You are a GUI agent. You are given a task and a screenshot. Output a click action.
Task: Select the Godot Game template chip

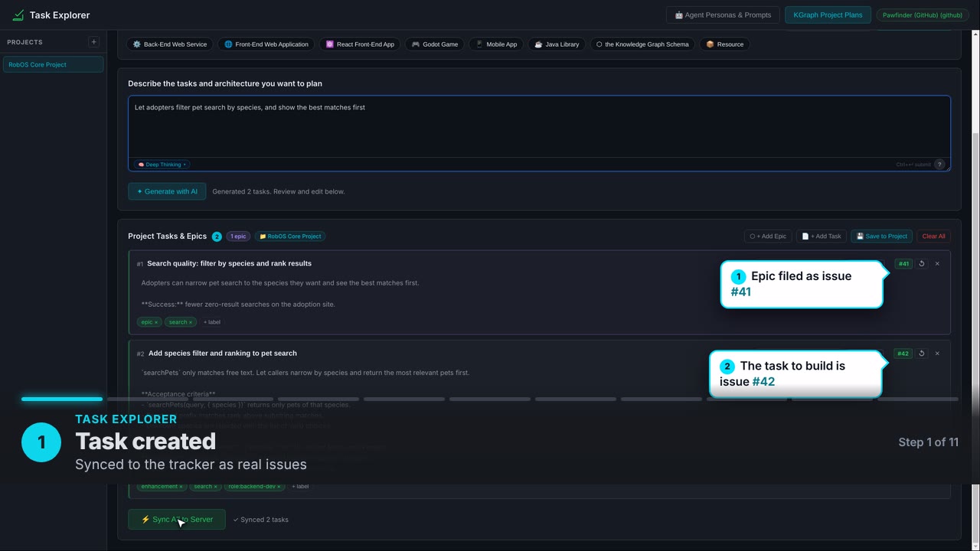click(435, 44)
